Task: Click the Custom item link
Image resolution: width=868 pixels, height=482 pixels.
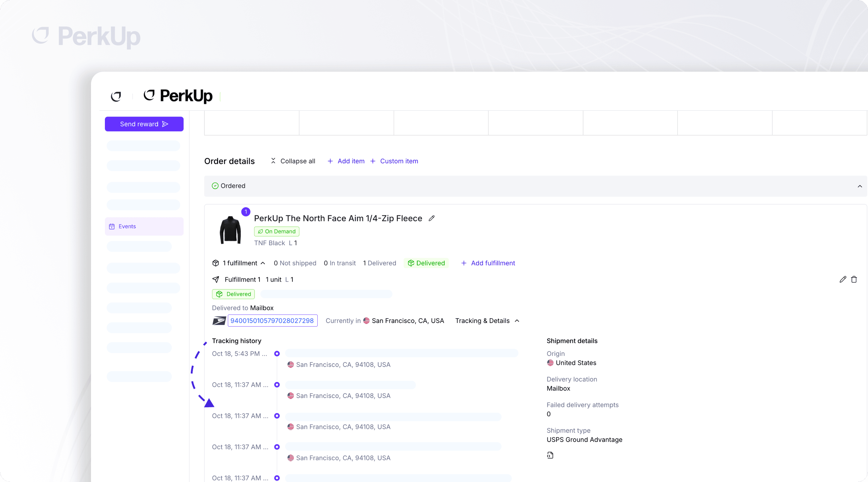Action: (x=394, y=161)
